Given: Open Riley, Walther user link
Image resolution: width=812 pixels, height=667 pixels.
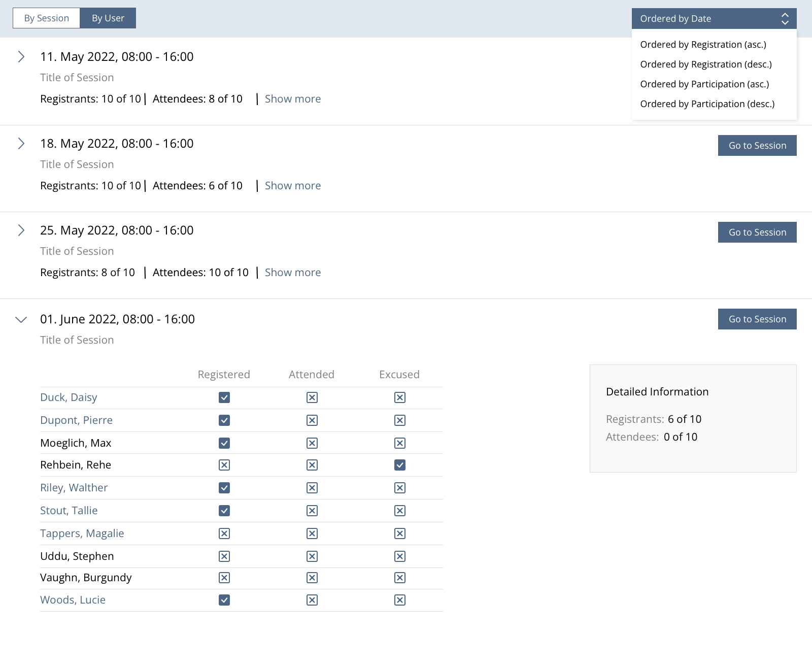Looking at the screenshot, I should [x=74, y=488].
